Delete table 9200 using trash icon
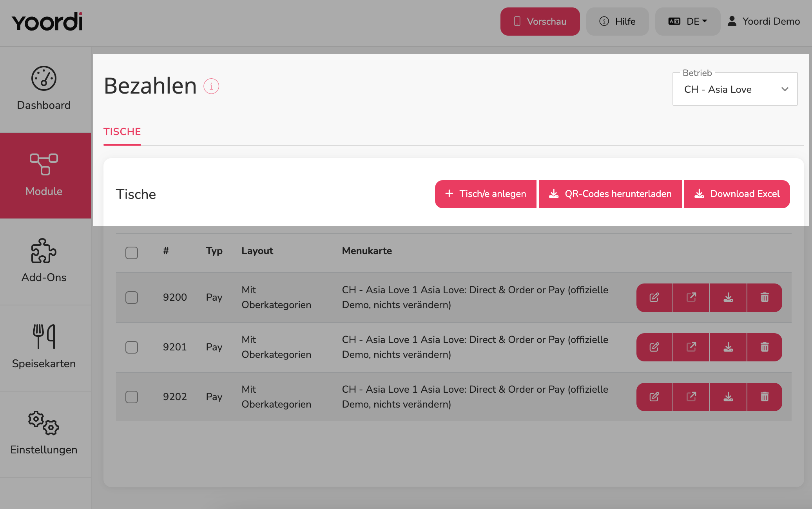Viewport: 812px width, 509px height. [x=765, y=298]
